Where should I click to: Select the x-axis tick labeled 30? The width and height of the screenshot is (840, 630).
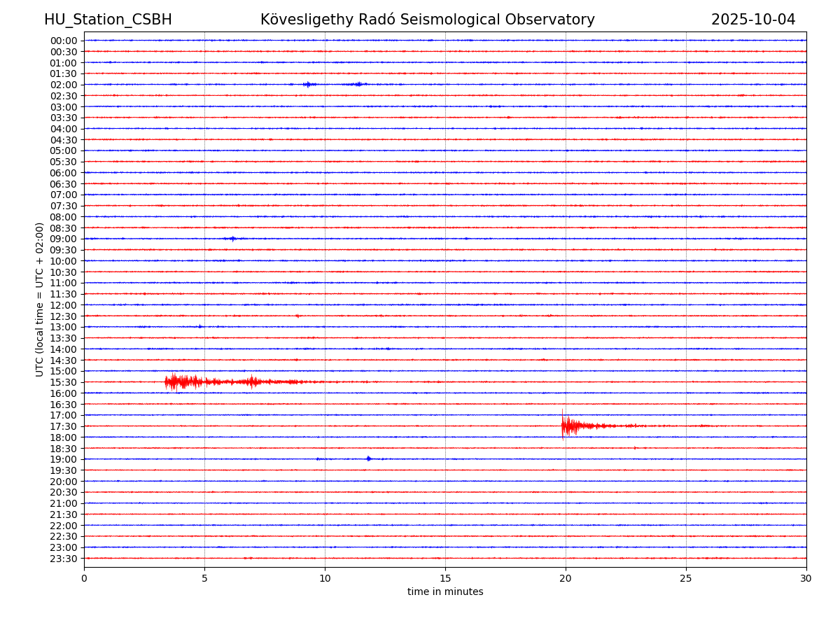(806, 578)
